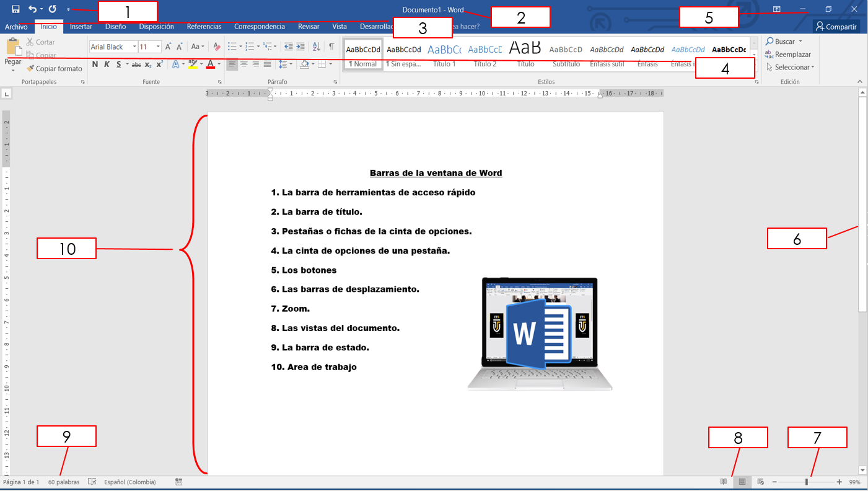Center the paragraph text
The width and height of the screenshot is (868, 491).
tap(243, 64)
